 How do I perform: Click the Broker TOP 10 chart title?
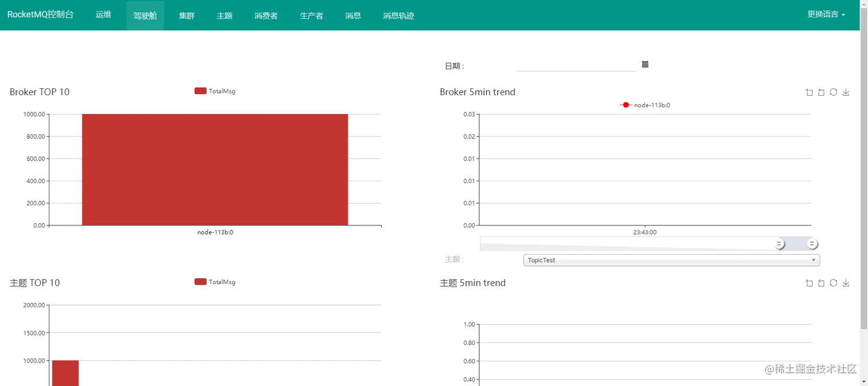point(40,92)
